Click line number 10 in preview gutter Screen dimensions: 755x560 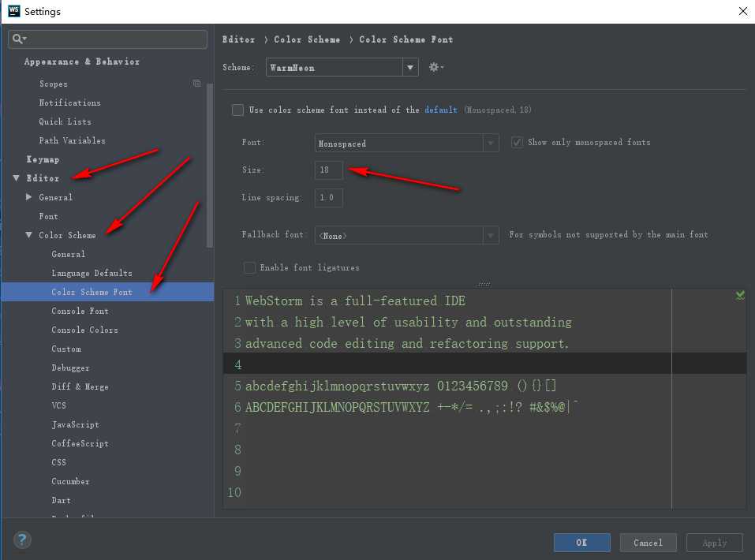(x=234, y=493)
